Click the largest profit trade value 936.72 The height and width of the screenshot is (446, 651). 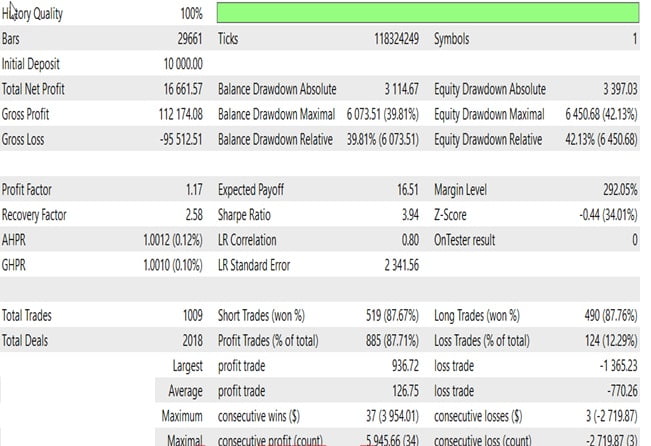402,366
